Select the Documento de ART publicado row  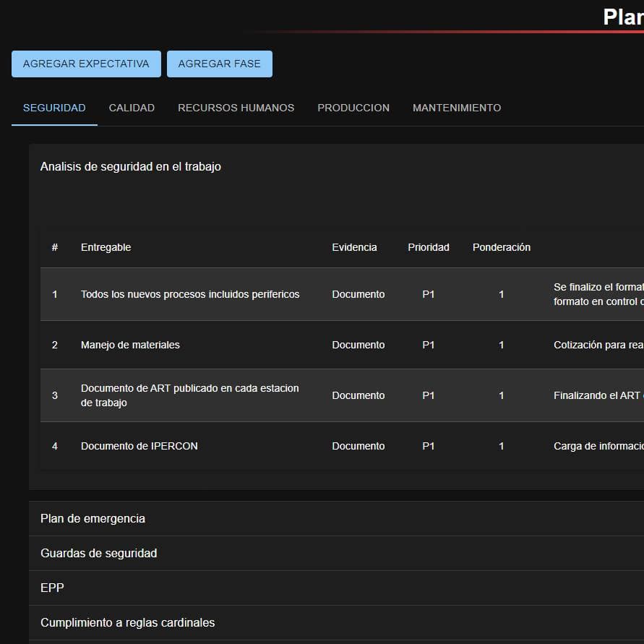pos(189,395)
